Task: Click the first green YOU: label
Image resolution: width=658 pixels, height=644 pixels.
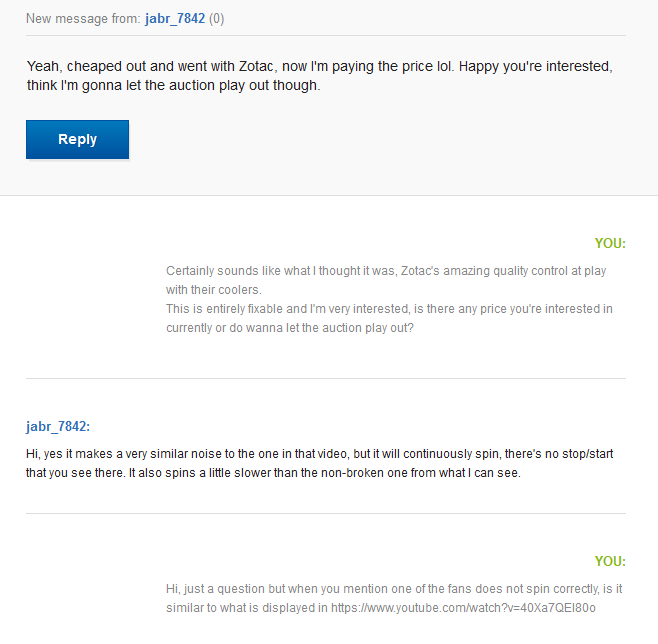Action: coord(610,243)
